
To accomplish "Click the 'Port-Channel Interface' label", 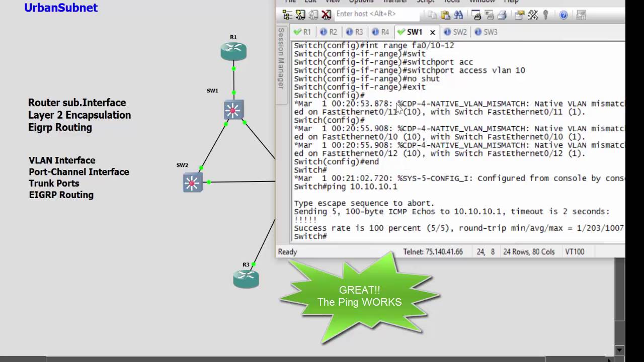I will (79, 172).
